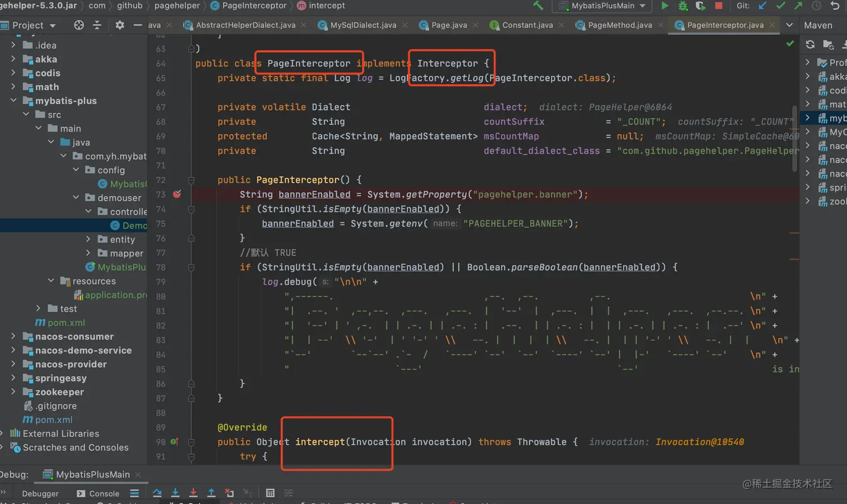847x504 pixels.
Task: Drop frame debugger icon
Action: (x=229, y=493)
